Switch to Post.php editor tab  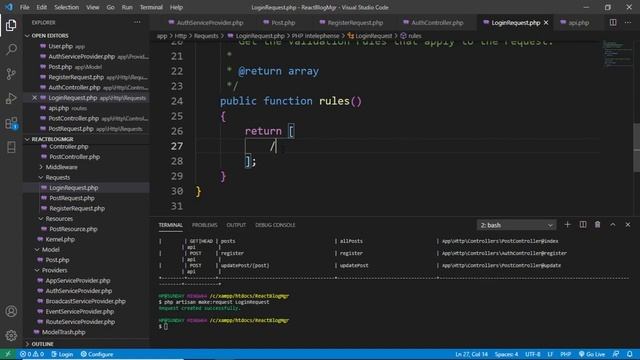tap(279, 22)
